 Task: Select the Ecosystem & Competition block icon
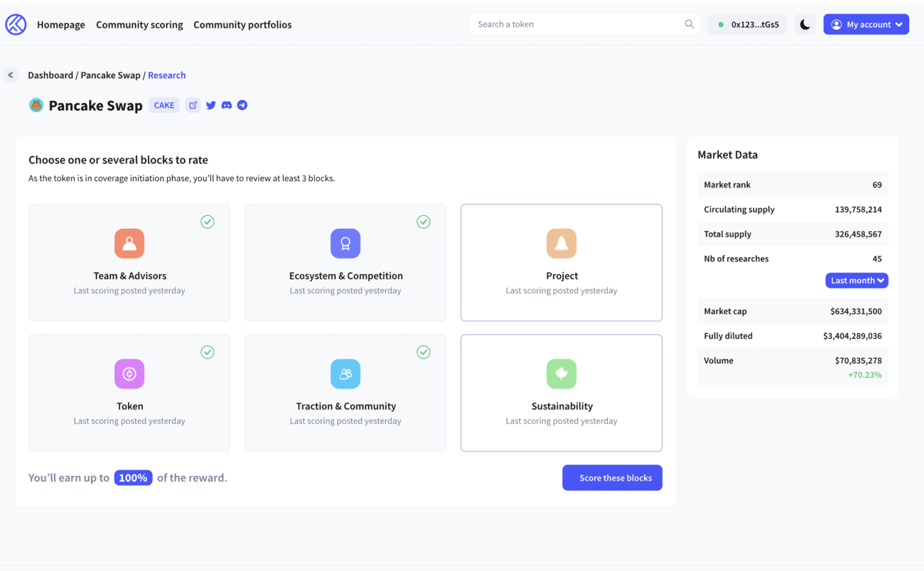(345, 244)
